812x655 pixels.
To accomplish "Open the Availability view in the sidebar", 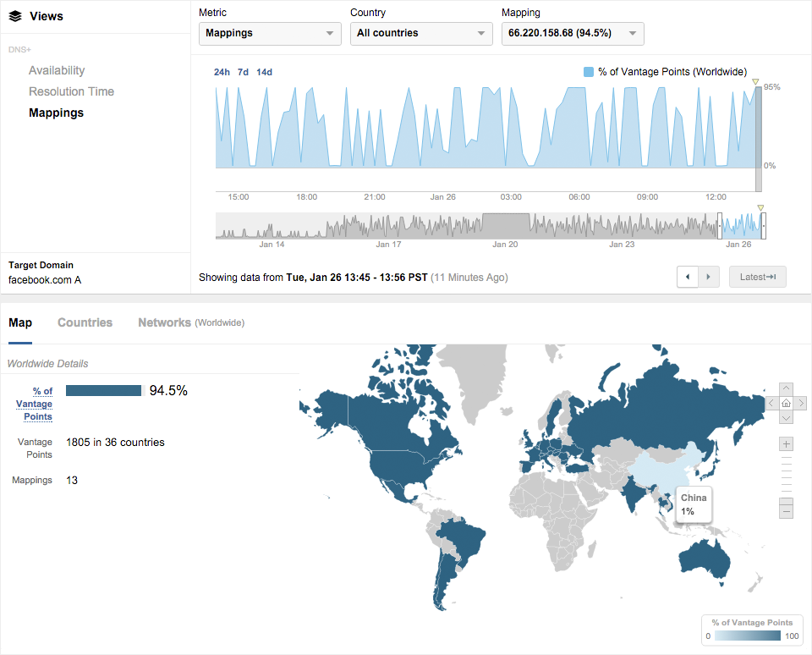I will tap(57, 70).
